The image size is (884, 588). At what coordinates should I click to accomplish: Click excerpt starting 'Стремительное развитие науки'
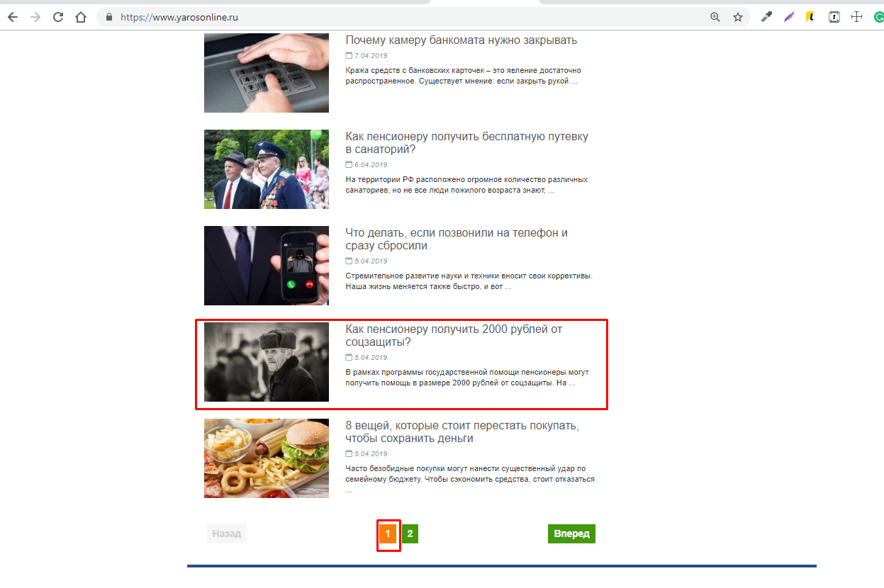tap(469, 281)
